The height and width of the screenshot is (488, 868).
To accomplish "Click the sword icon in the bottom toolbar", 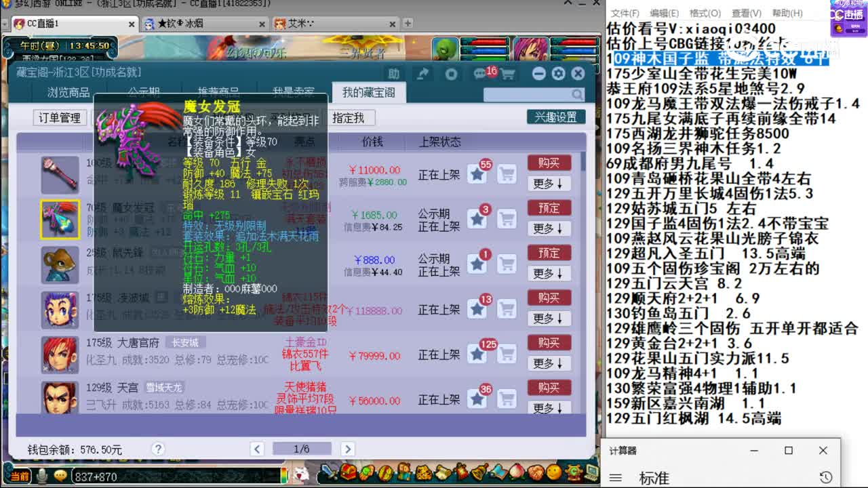I will click(330, 471).
